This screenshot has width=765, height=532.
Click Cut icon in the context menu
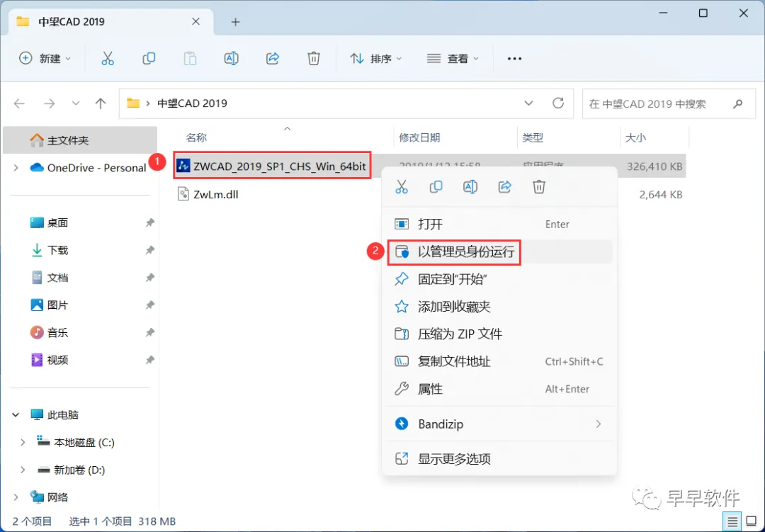402,187
